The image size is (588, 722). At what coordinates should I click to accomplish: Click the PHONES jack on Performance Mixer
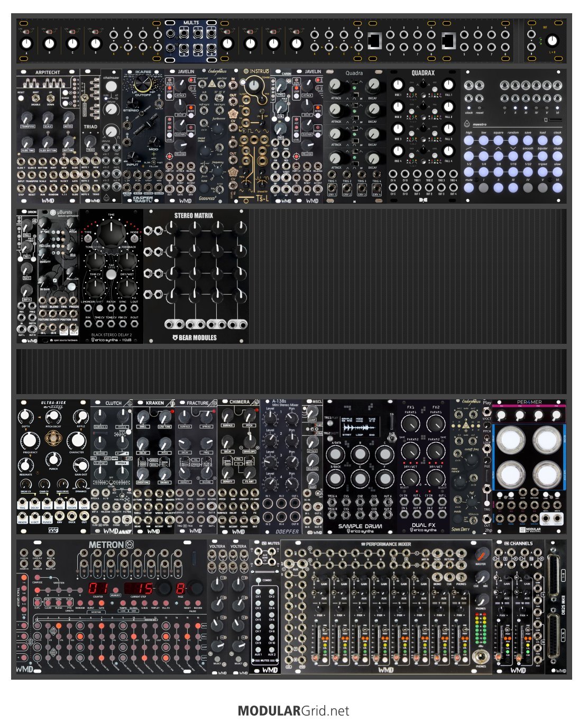coord(481,657)
